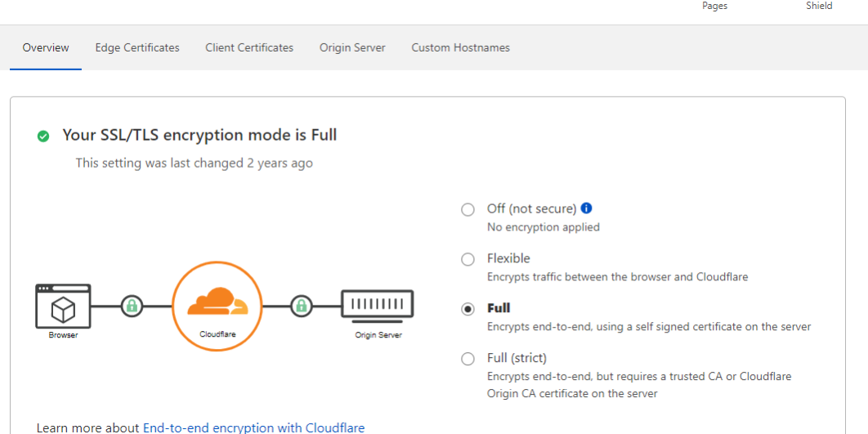Click the SSL/TLS encryption mode heading
This screenshot has height=434, width=868.
coord(199,135)
